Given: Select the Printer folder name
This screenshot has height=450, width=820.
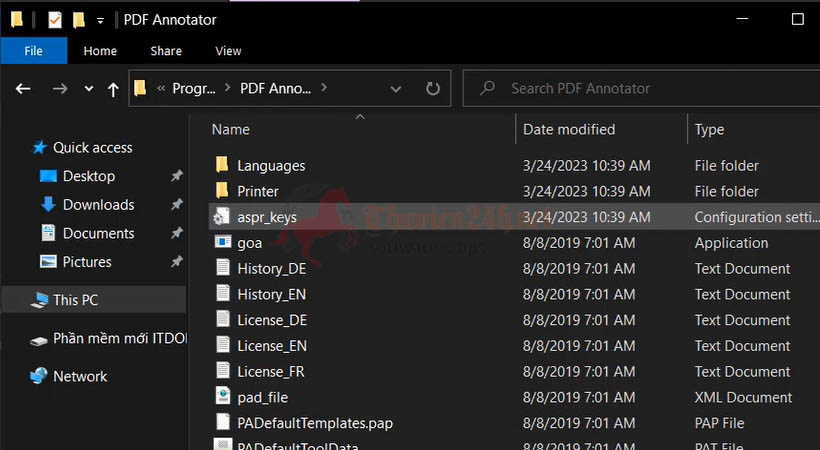Looking at the screenshot, I should point(258,192).
